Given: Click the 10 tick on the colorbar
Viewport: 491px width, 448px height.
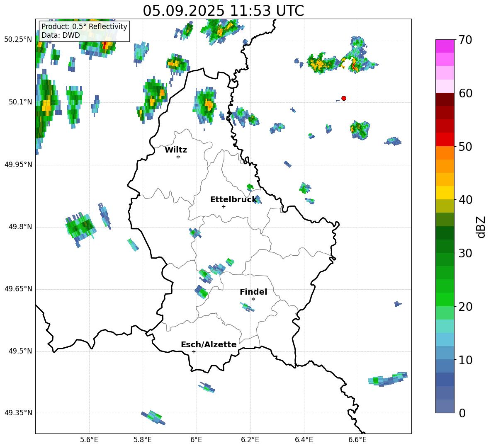Looking at the screenshot, I should tap(465, 360).
